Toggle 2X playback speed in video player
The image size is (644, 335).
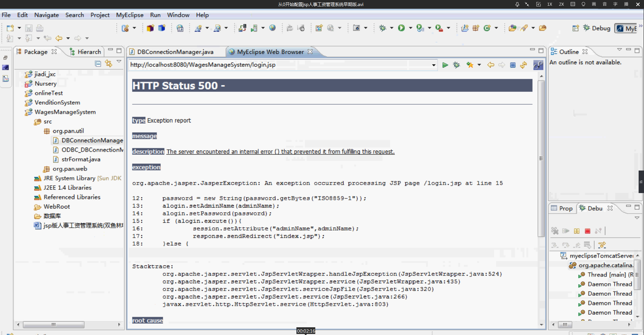pos(561,4)
